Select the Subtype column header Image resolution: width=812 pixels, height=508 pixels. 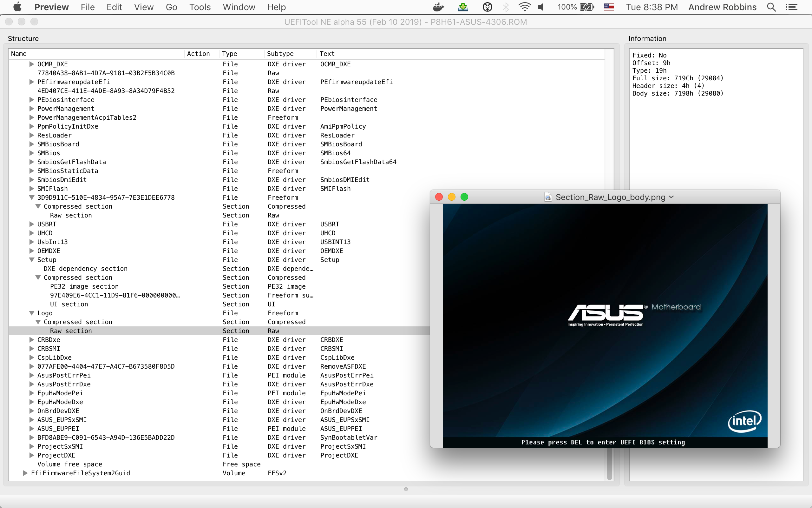click(x=290, y=54)
